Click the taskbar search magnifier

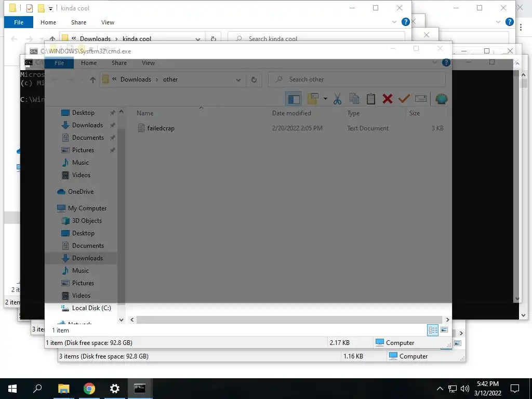(x=37, y=389)
